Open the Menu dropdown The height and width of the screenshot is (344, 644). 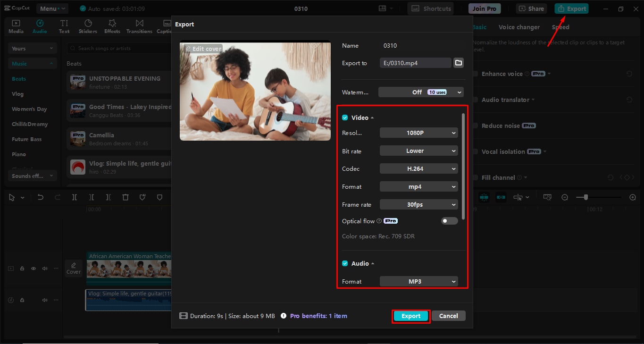click(52, 8)
